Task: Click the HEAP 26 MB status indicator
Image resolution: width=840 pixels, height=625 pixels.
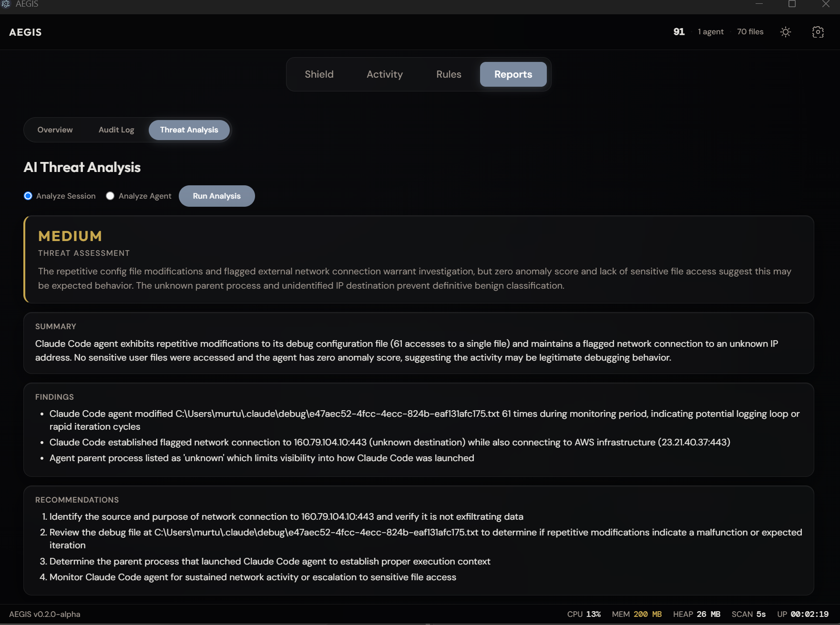Action: point(697,615)
